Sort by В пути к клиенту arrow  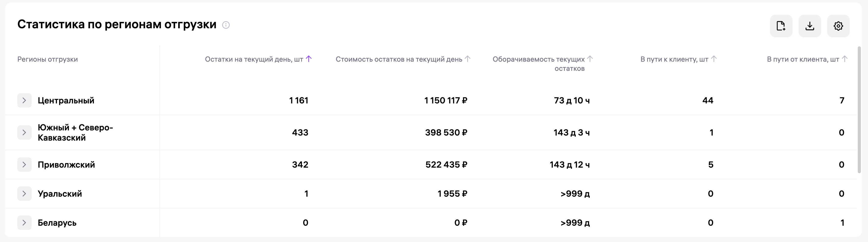714,59
